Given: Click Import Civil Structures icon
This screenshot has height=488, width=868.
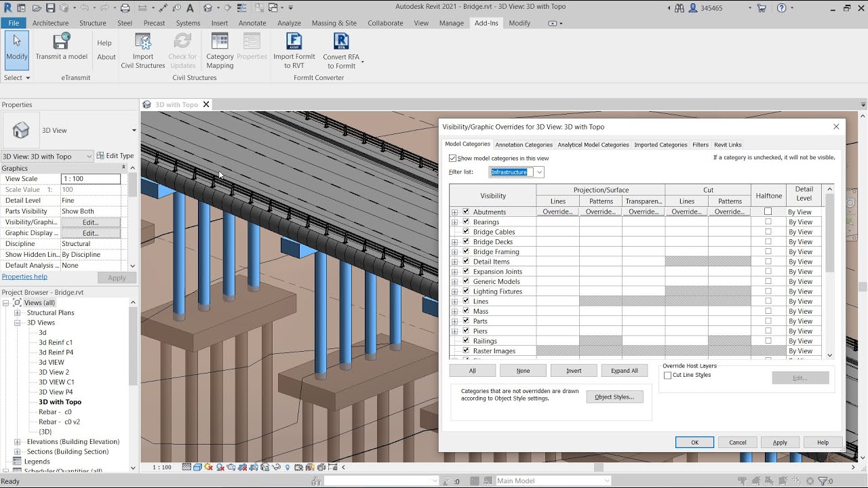Looking at the screenshot, I should pyautogui.click(x=143, y=42).
